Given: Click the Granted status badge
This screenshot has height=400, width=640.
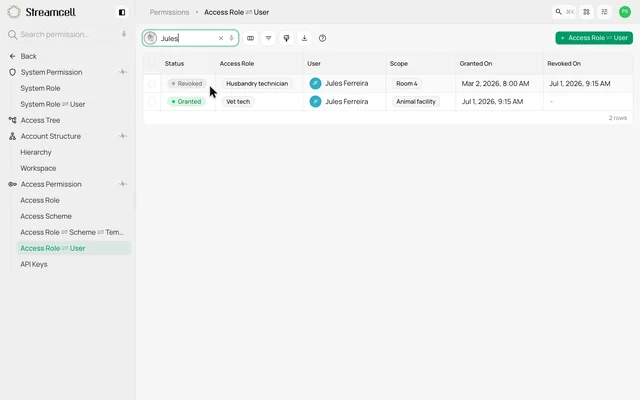Looking at the screenshot, I should point(187,101).
